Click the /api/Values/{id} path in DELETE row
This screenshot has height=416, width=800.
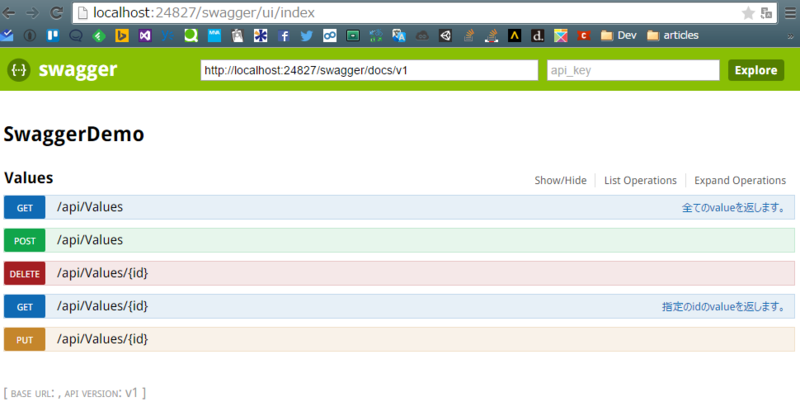103,273
